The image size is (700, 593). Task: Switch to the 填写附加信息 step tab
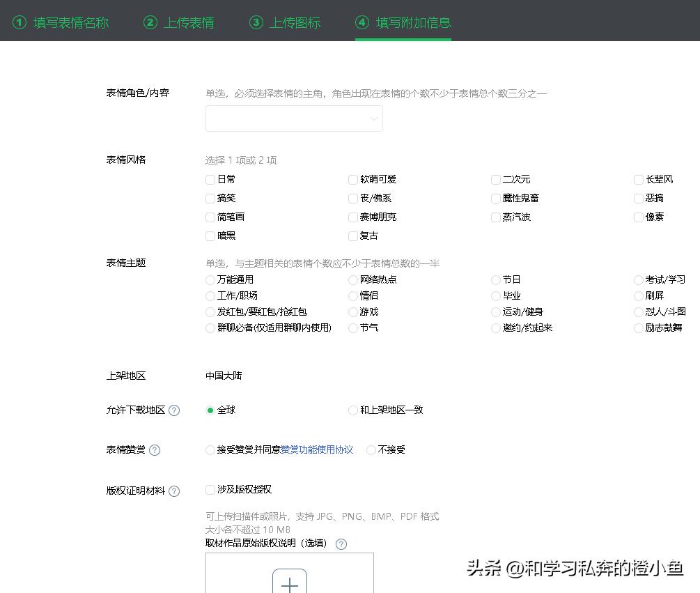(x=403, y=22)
